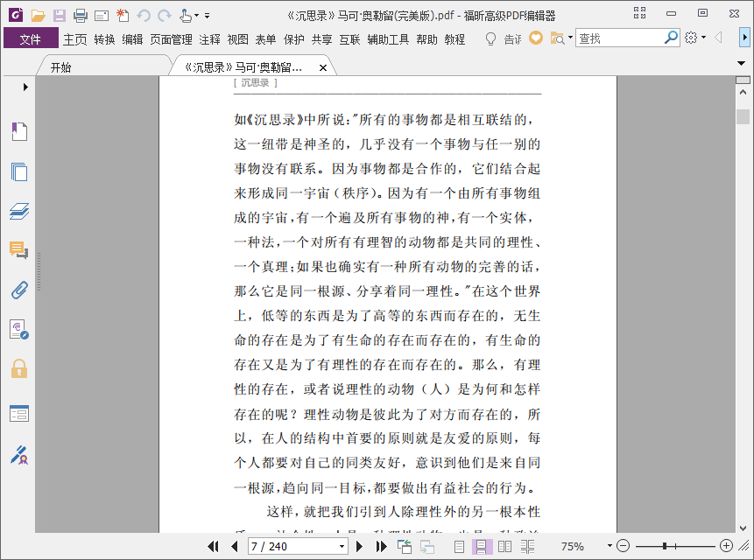Viewport: 754px width, 560px height.
Task: Enable facing pages view mode
Action: (504, 546)
